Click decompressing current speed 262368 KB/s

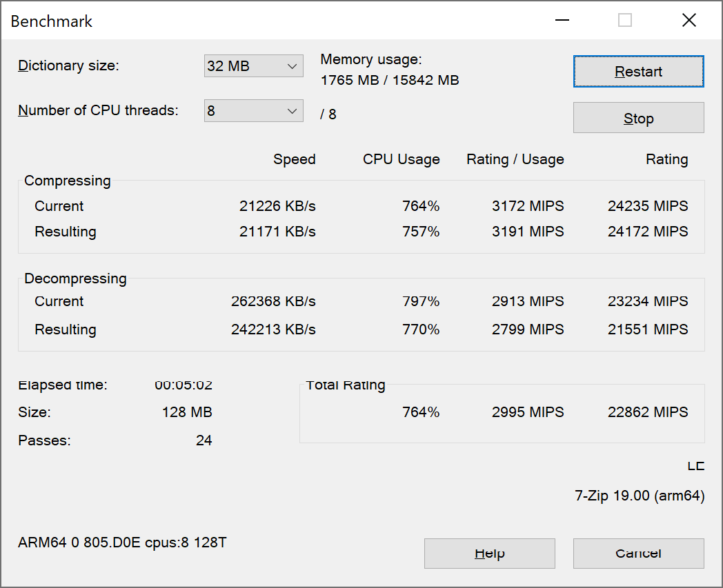pos(273,301)
